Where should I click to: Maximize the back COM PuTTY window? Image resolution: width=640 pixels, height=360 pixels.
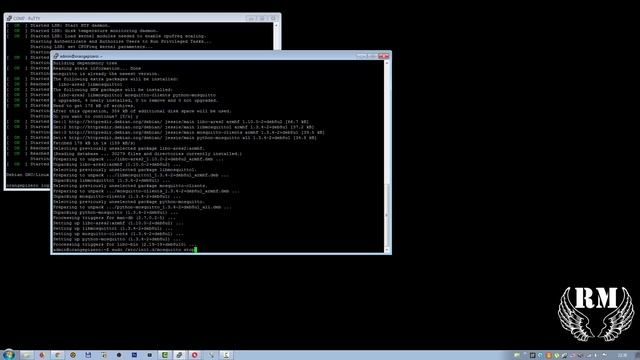(x=262, y=18)
